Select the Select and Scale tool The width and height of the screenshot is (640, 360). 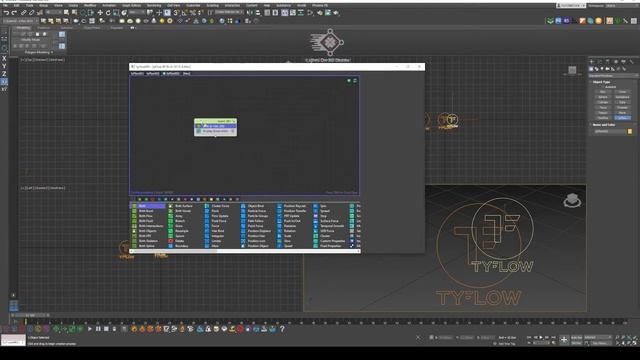point(116,13)
